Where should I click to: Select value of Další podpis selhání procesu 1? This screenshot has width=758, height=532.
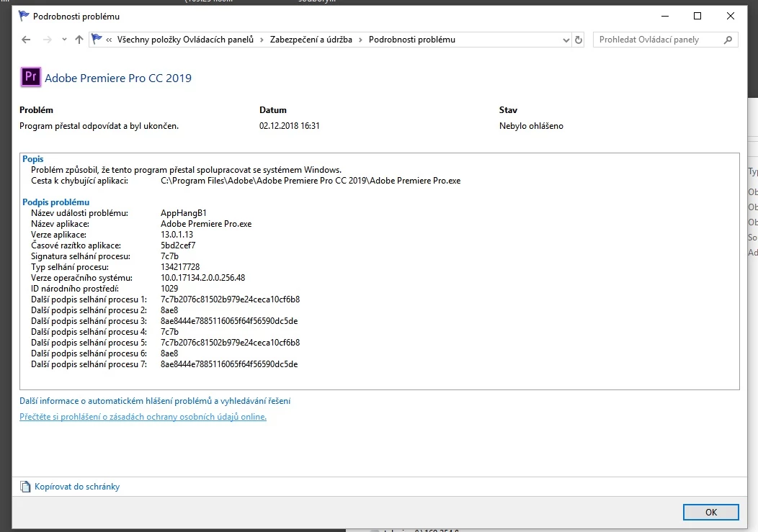[x=230, y=299]
